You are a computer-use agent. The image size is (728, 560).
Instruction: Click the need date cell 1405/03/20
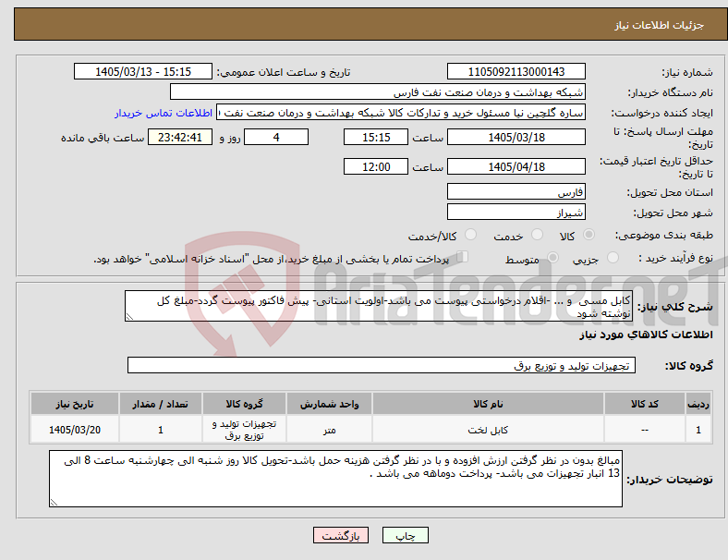(75, 430)
